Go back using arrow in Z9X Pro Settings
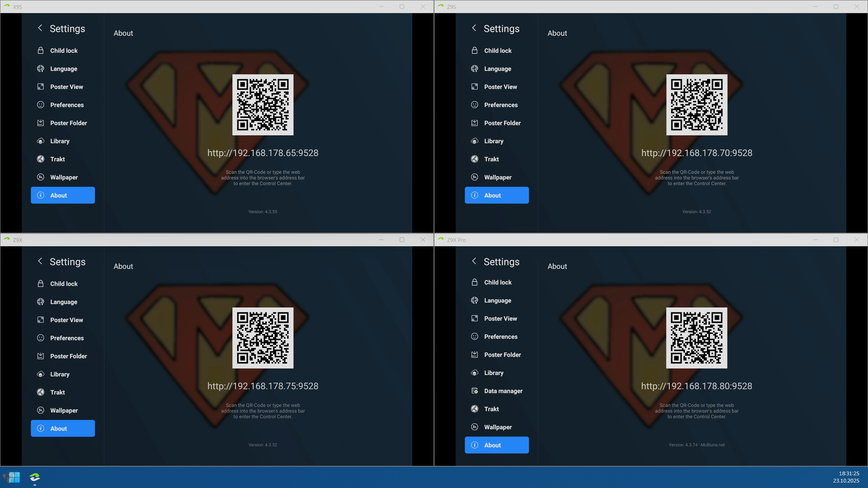 [474, 261]
